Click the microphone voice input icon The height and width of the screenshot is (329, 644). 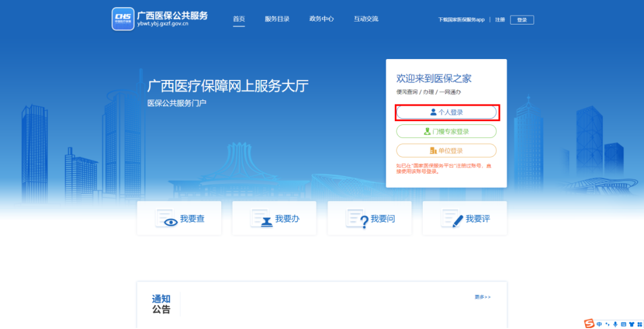tap(615, 324)
